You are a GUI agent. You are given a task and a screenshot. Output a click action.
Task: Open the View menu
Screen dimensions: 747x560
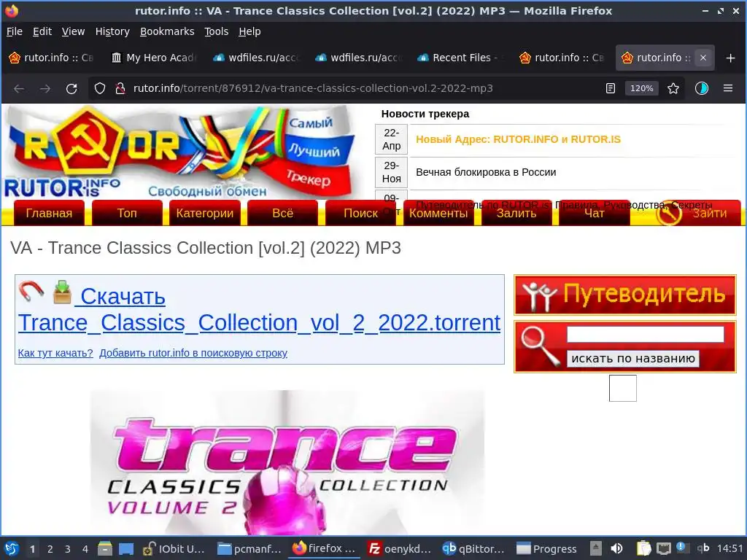click(x=73, y=31)
